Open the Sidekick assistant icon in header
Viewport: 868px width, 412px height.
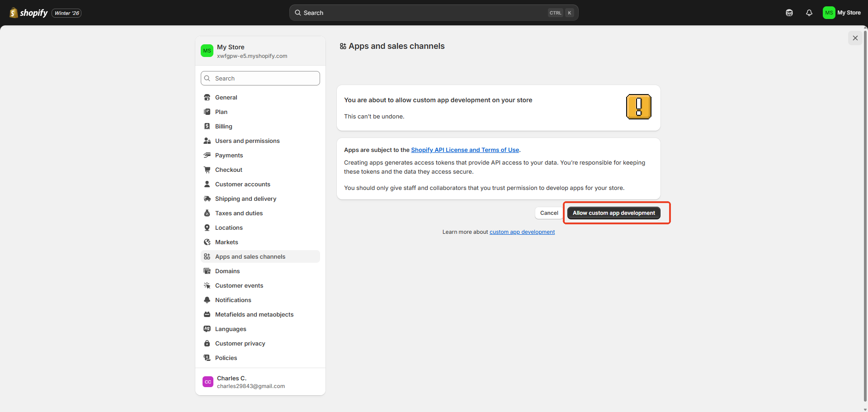click(x=789, y=13)
